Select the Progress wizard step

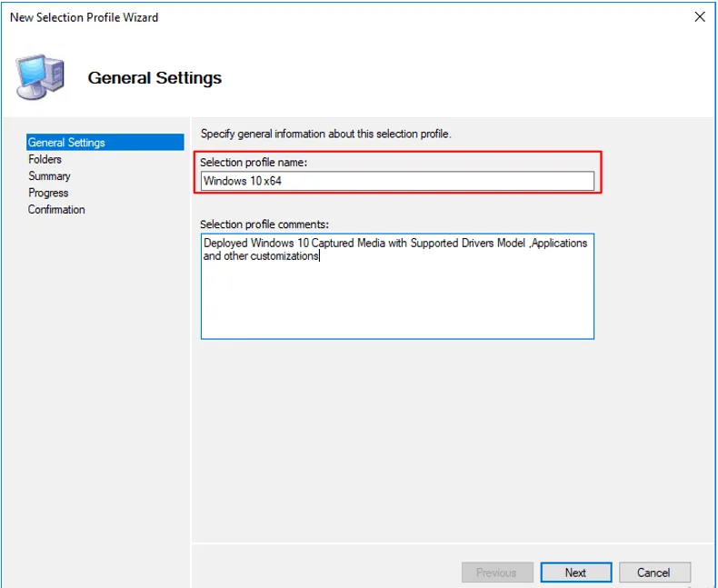click(x=48, y=193)
